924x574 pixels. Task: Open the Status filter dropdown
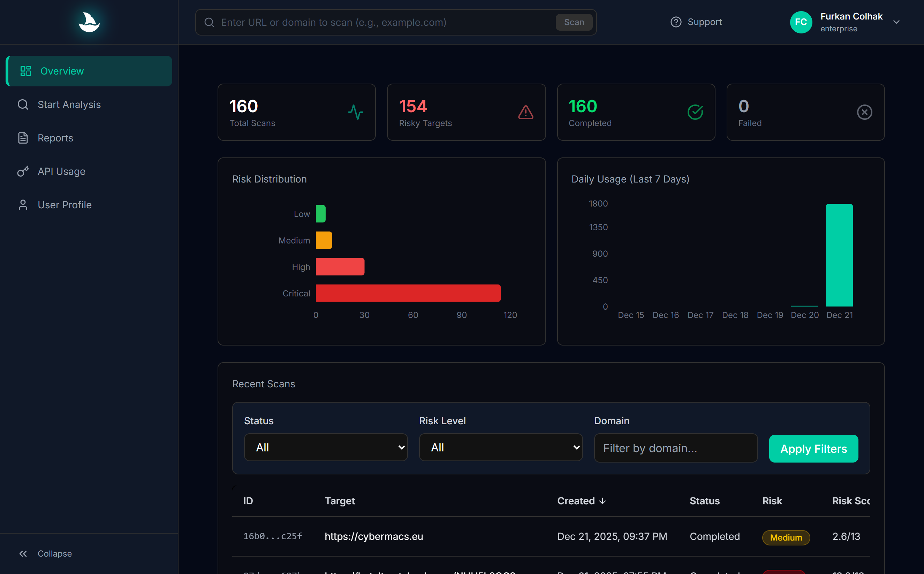click(325, 447)
